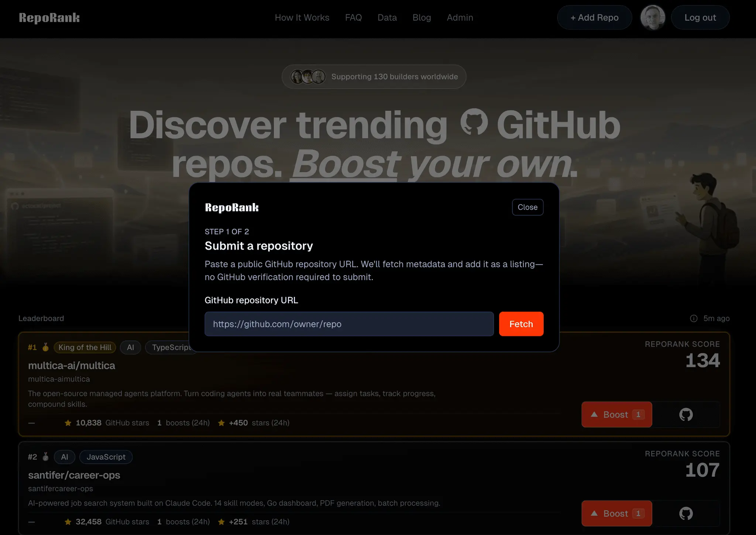Filter by TypeScript tag
This screenshot has width=756, height=535.
pyautogui.click(x=171, y=347)
